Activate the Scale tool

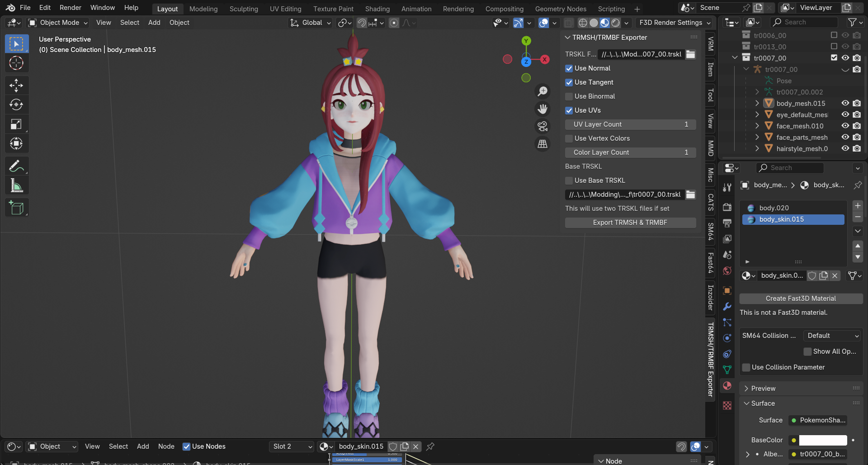16,124
